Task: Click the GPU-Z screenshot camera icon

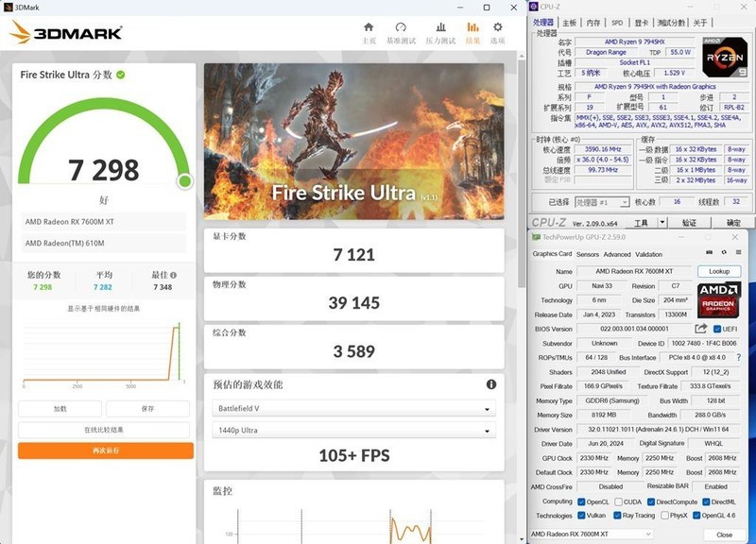Action: click(709, 253)
